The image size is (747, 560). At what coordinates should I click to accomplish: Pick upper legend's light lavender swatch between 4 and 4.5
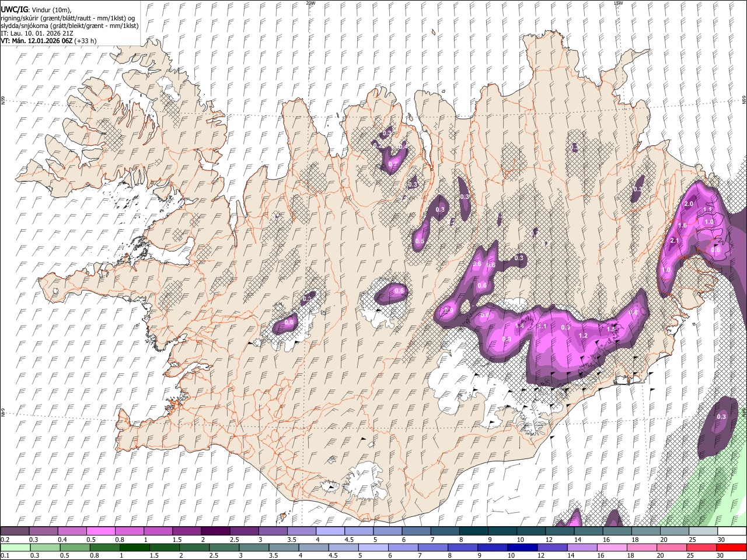(x=330, y=531)
